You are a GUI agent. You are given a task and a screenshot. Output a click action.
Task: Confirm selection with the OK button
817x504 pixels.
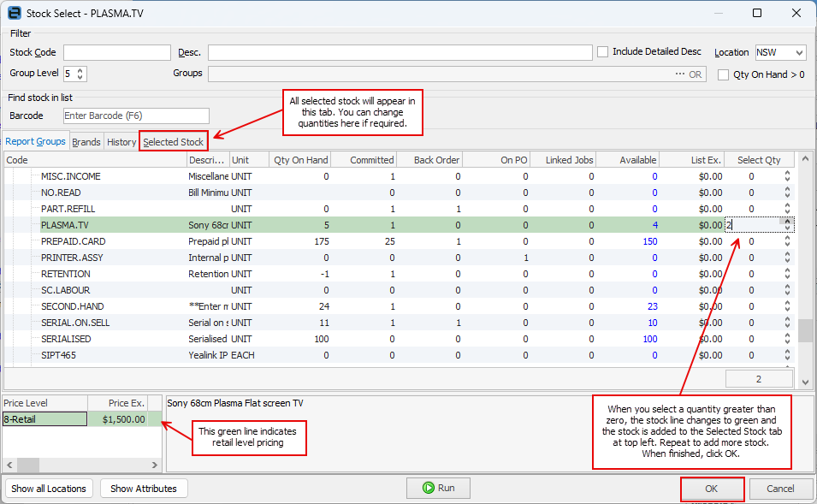[712, 489]
